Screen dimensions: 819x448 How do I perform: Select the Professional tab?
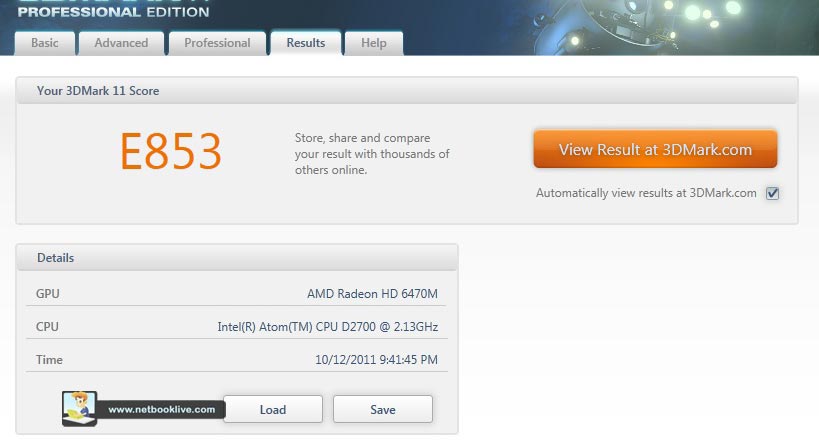click(217, 43)
